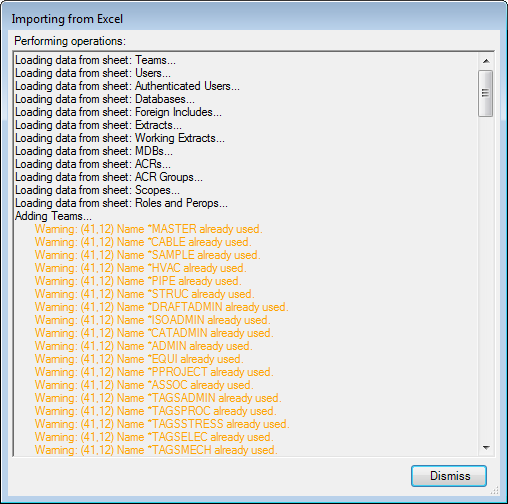This screenshot has width=508, height=504.
Task: Select the 'Working Extracts...' log line
Action: (x=120, y=138)
